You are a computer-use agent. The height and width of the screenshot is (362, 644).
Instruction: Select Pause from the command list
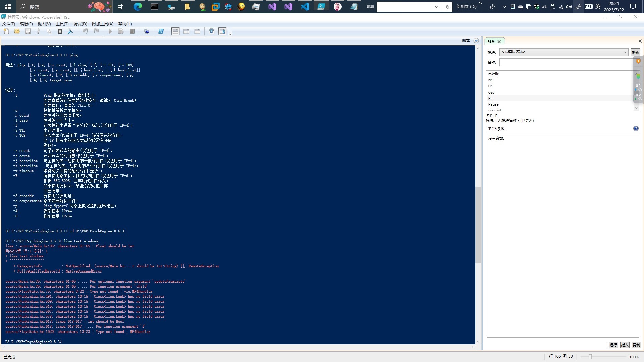pyautogui.click(x=493, y=104)
